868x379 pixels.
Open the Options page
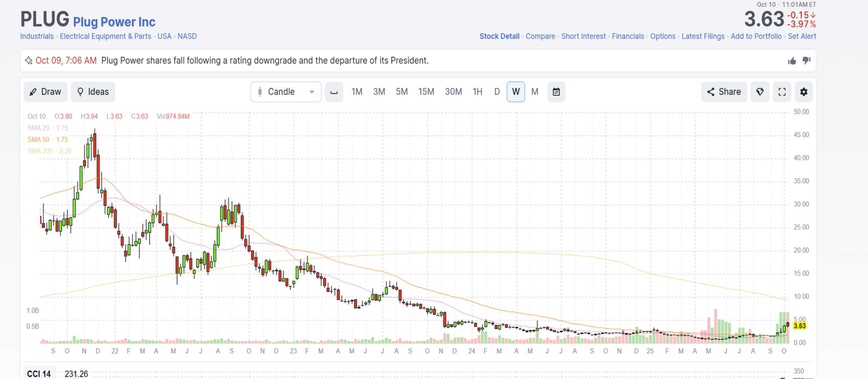point(663,36)
